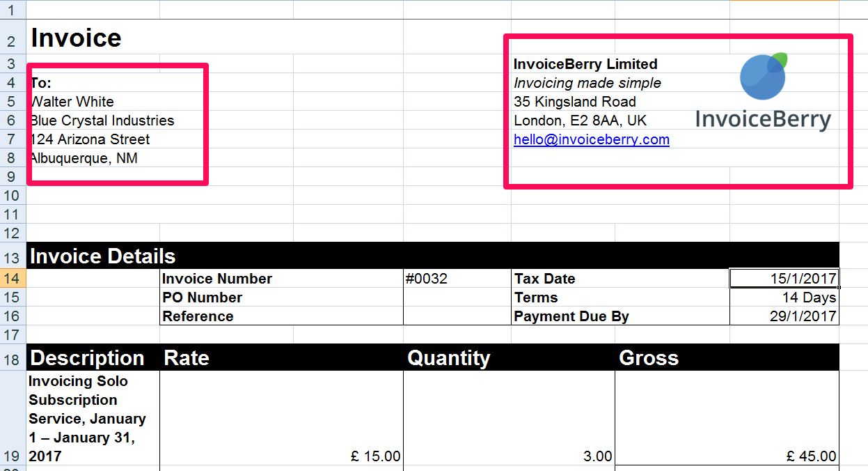Select the 'Terms' label cell
This screenshot has width=868, height=471.
(x=620, y=298)
